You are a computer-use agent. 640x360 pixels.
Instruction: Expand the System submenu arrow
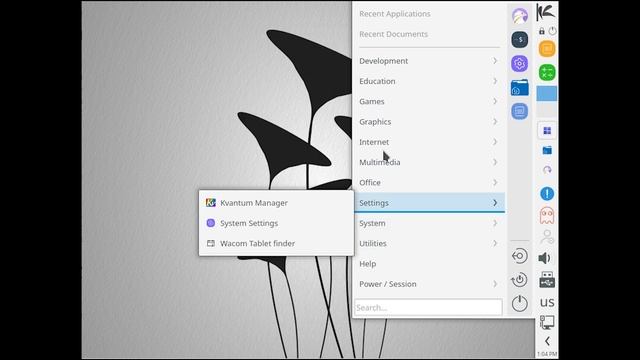tap(495, 223)
